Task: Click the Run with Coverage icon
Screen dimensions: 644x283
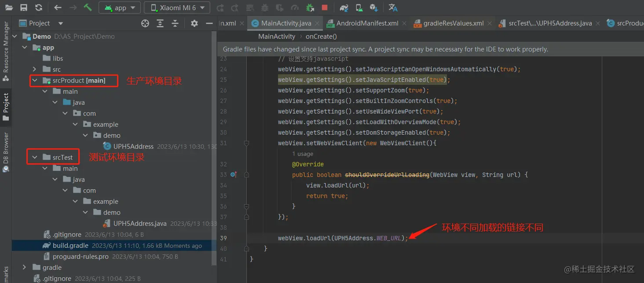Action: 280,7
